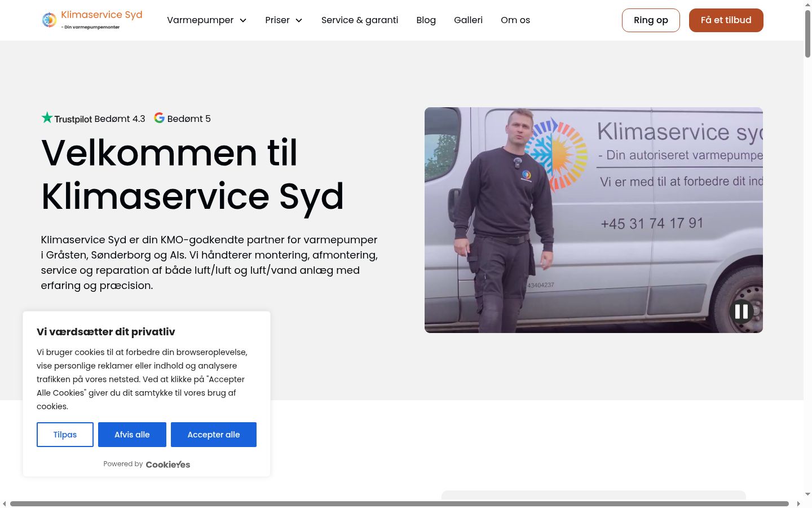Open the Service & garanti page
This screenshot has height=508, width=812.
(360, 20)
